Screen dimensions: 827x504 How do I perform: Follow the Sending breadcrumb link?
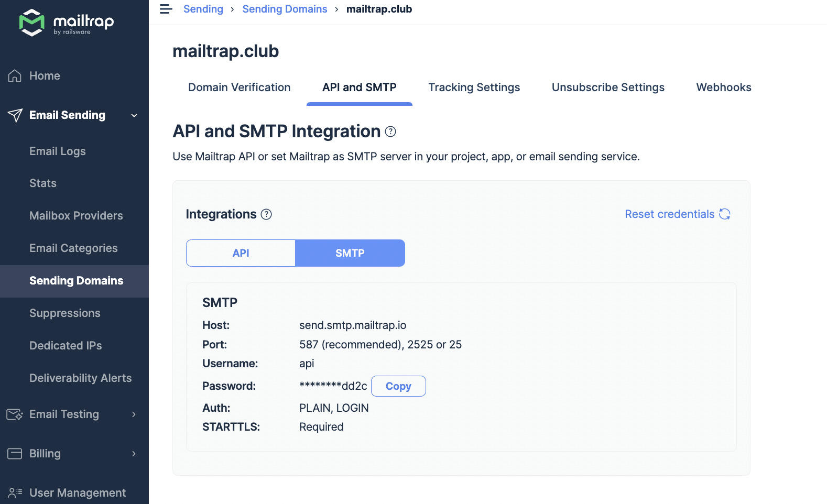click(x=203, y=9)
